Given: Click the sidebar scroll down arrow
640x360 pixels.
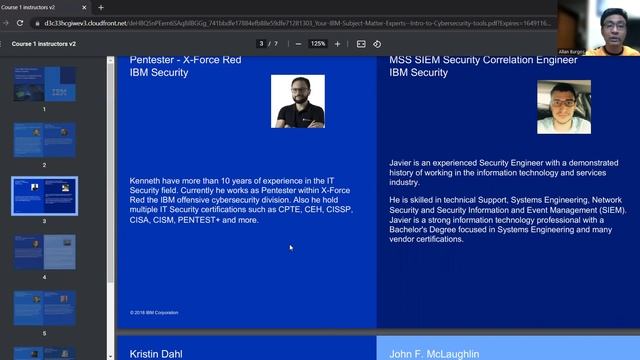Looking at the screenshot, I should tap(111, 356).
